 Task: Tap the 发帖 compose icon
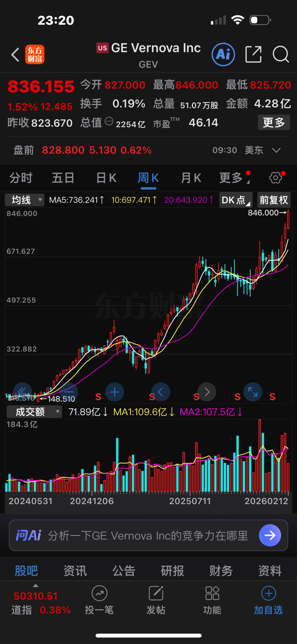click(x=156, y=593)
